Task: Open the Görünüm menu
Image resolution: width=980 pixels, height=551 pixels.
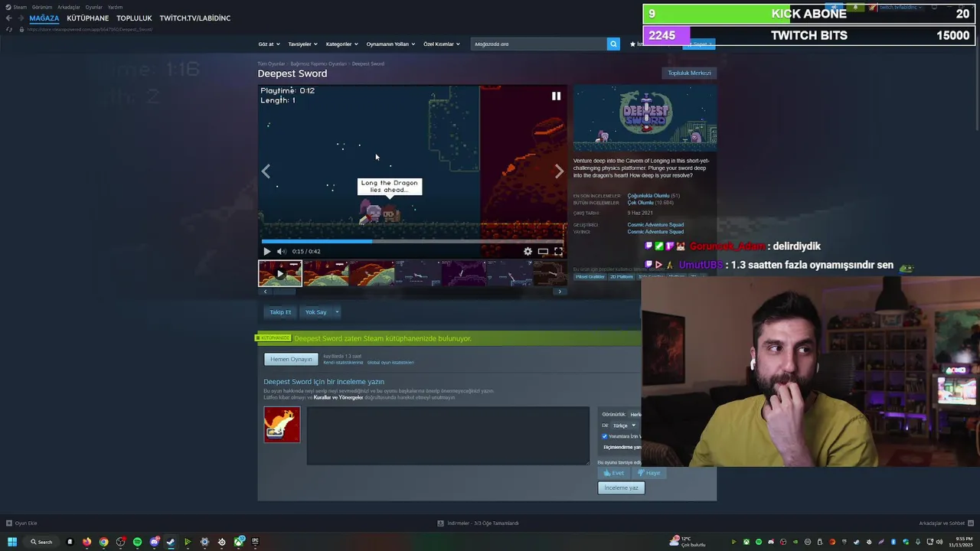Action: pos(42,7)
